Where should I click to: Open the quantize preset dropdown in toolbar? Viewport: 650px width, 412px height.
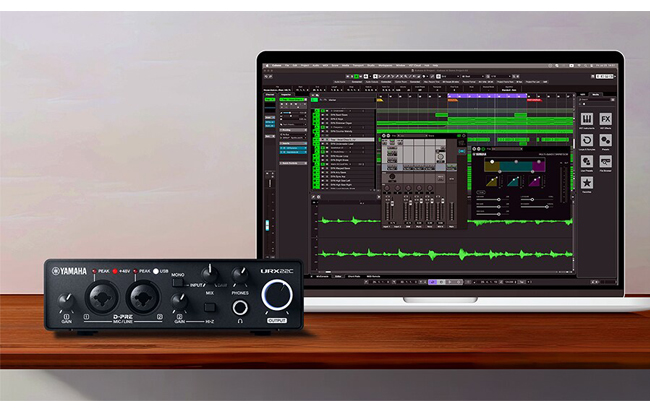501,76
